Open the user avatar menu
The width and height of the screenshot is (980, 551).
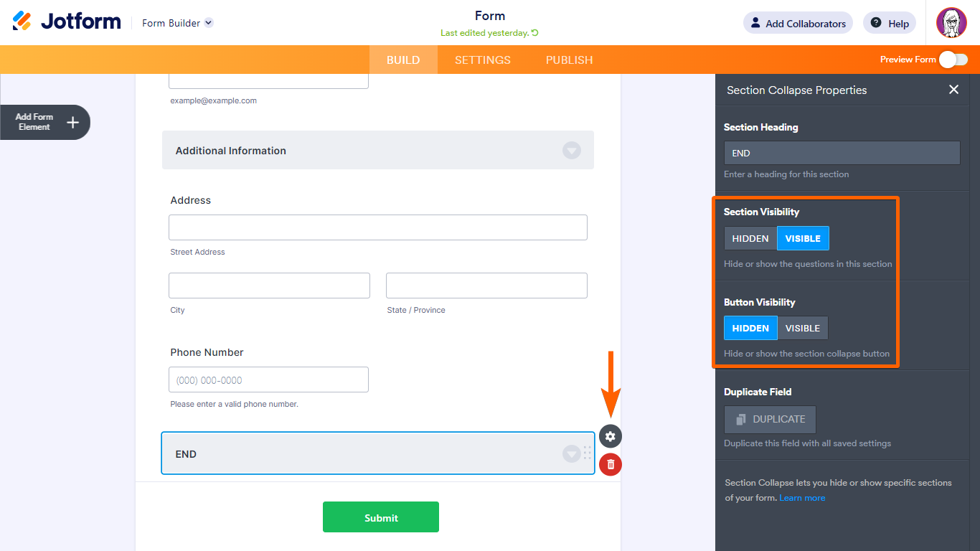[951, 23]
